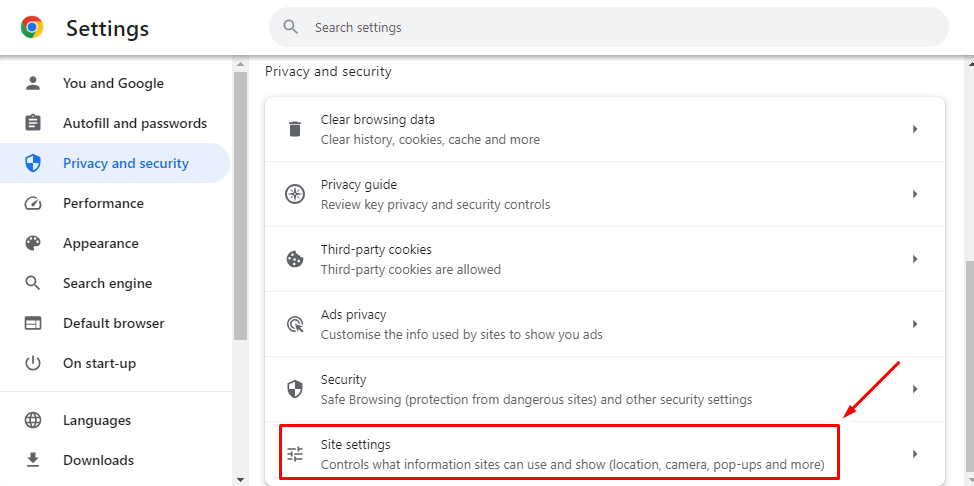Viewport: 974px width, 486px height.
Task: Open Security row using its right arrow
Action: pos(914,389)
